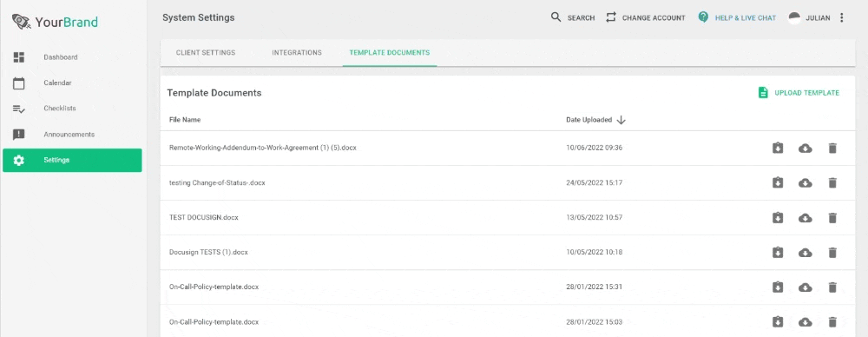This screenshot has height=337, width=868.
Task: Click the Date Uploaded column header
Action: tap(589, 120)
